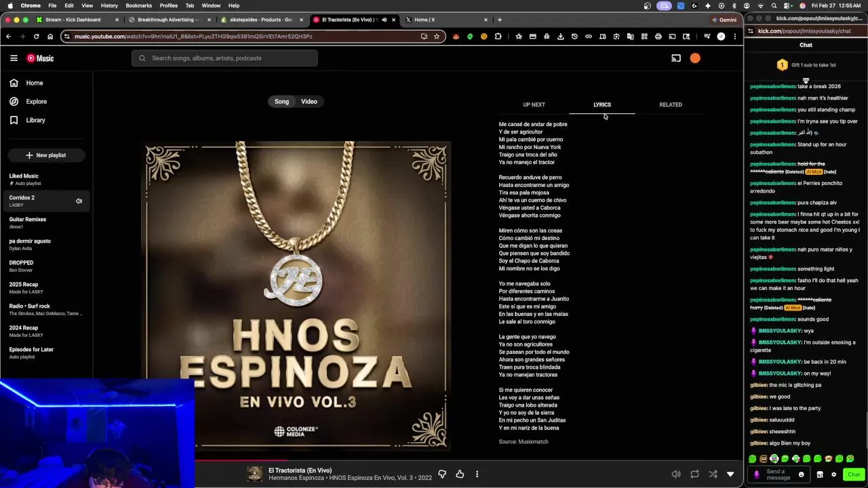Open the Bookmarks menu in menu bar
The height and width of the screenshot is (488, 868).
(138, 5)
